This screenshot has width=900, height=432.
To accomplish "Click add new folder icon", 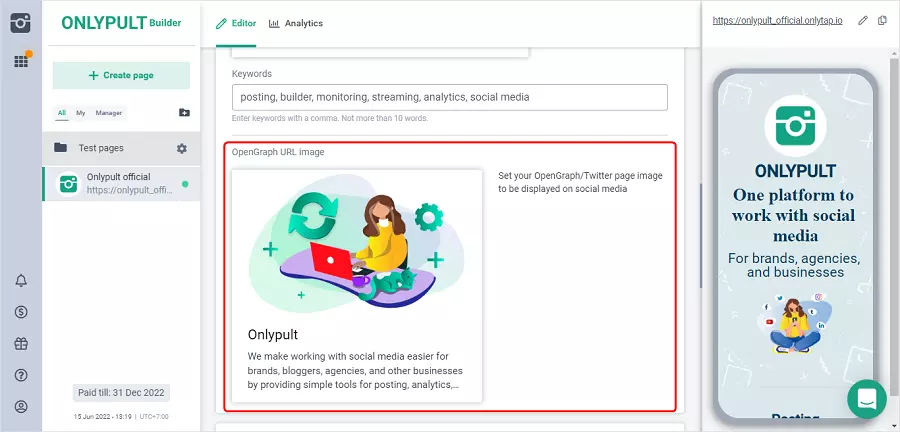I will coord(183,113).
